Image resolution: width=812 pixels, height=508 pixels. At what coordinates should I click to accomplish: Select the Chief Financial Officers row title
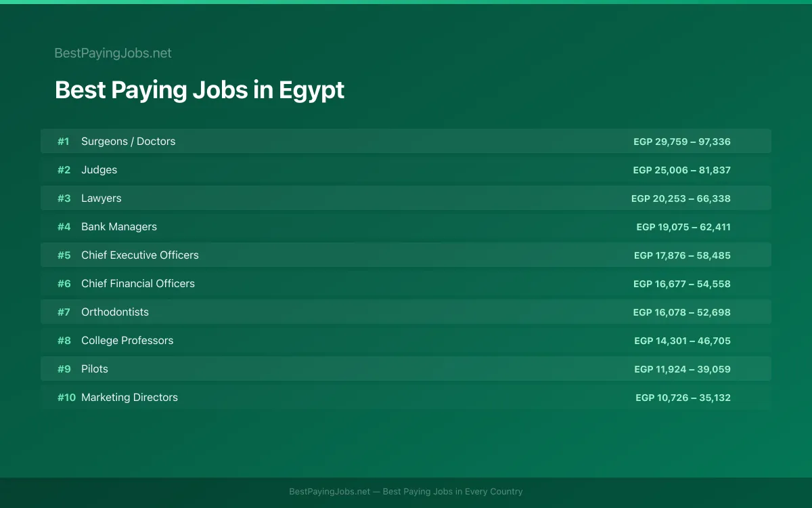pos(138,284)
